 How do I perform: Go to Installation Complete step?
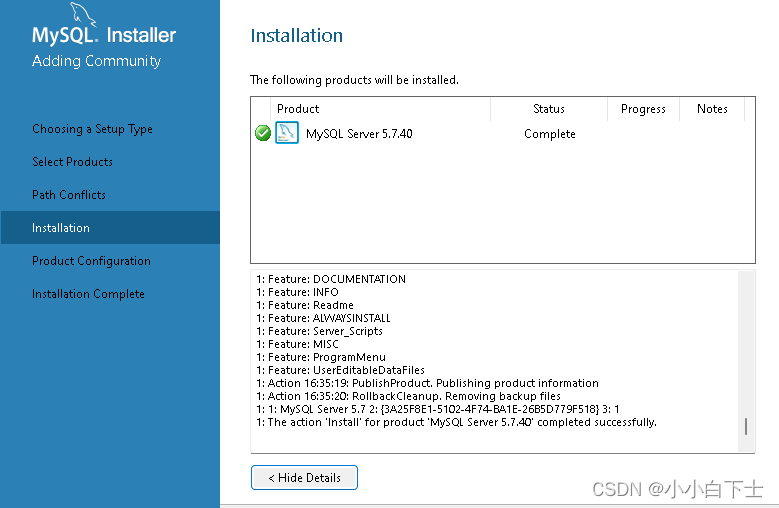88,294
